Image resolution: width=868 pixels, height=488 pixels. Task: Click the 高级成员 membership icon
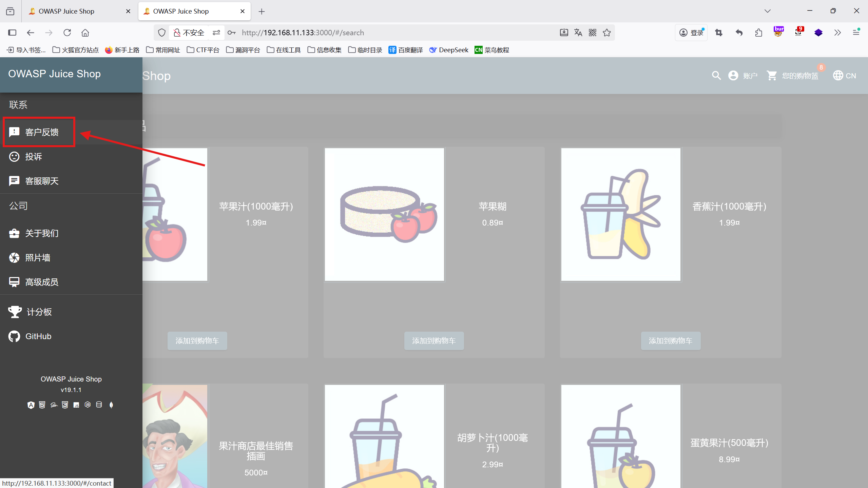14,282
